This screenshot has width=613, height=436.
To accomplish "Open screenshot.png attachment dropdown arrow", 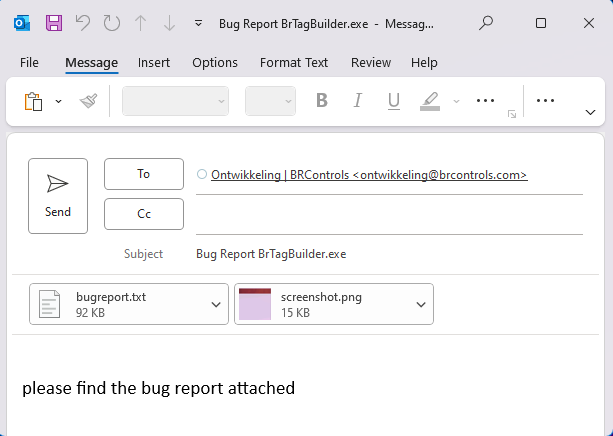I will tap(421, 305).
